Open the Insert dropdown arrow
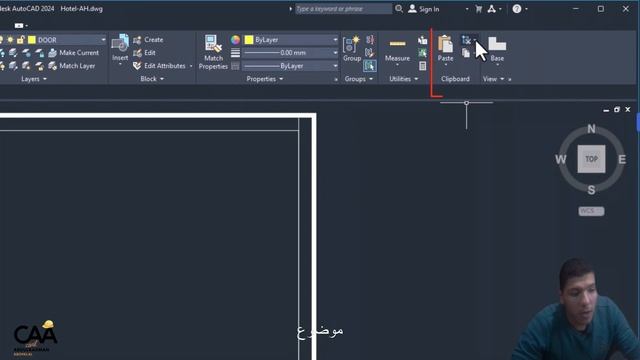 click(x=120, y=64)
